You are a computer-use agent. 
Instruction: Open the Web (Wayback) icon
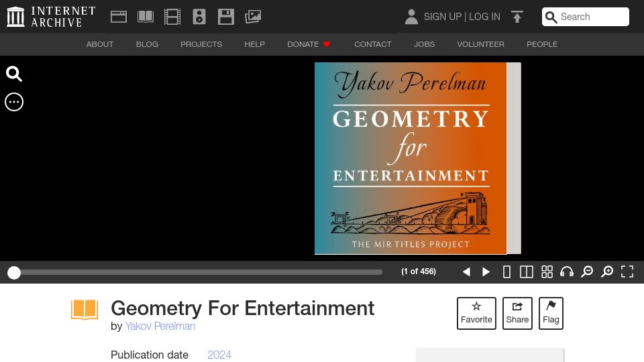tap(119, 17)
